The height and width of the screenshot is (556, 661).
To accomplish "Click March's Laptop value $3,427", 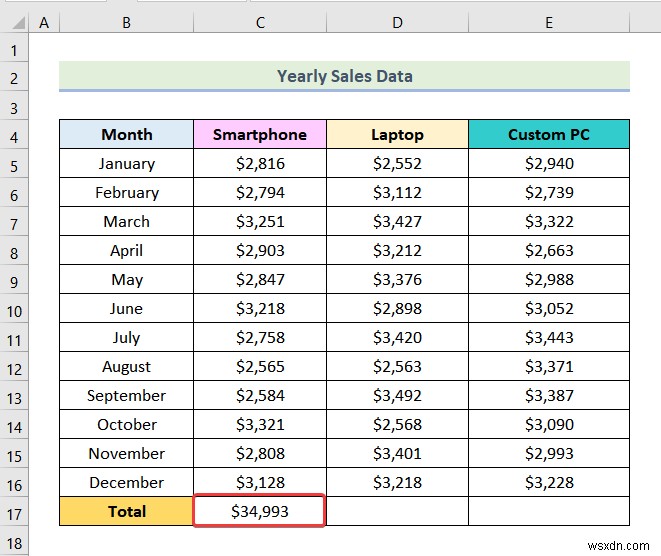I will click(397, 222).
